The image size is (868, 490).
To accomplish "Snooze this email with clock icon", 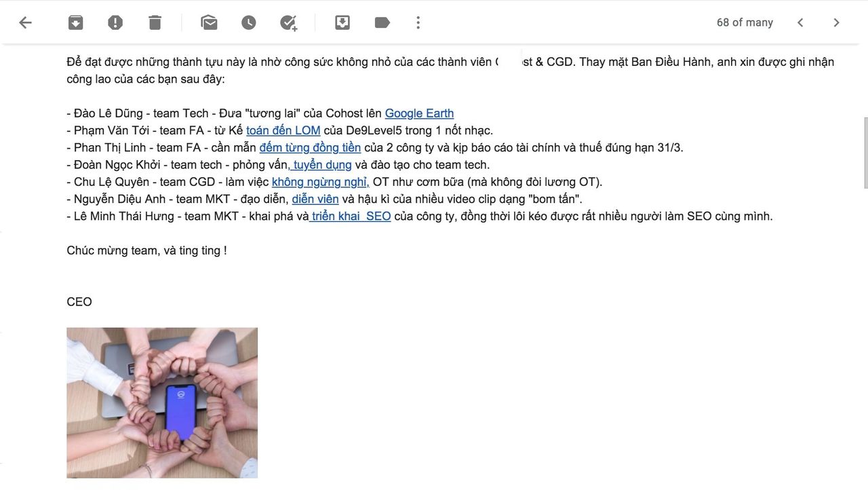I will coord(249,22).
